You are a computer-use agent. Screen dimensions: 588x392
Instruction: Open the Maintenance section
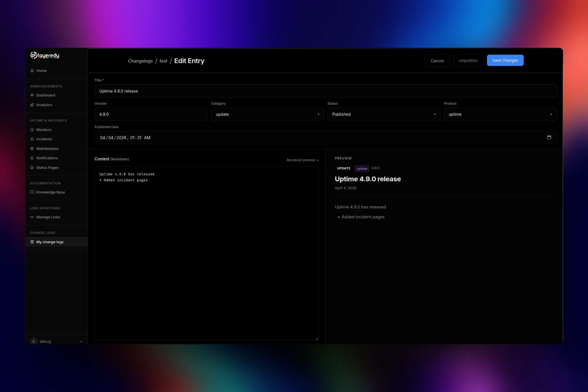(47, 149)
